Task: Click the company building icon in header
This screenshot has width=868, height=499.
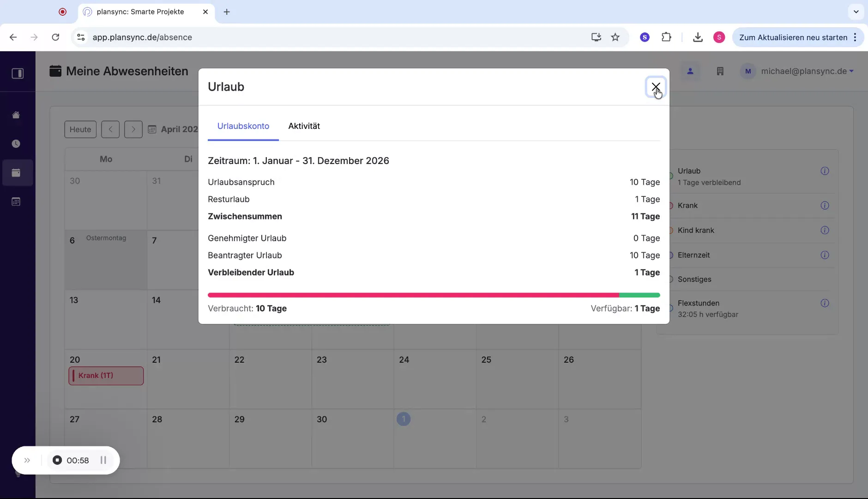Action: [x=720, y=71]
